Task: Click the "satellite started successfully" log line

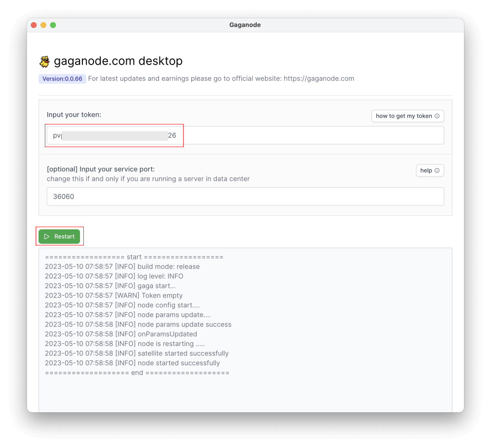Action: pos(136,353)
